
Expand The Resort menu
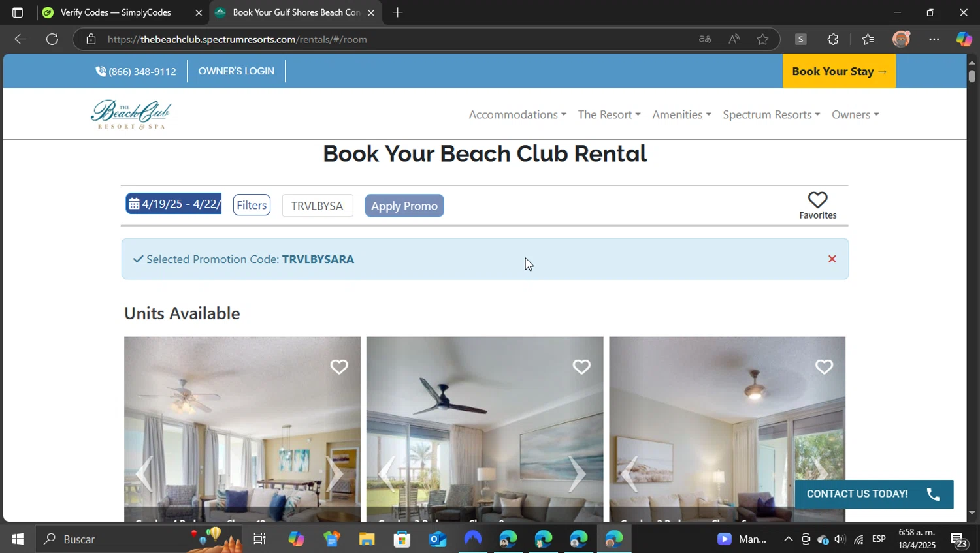pyautogui.click(x=609, y=114)
